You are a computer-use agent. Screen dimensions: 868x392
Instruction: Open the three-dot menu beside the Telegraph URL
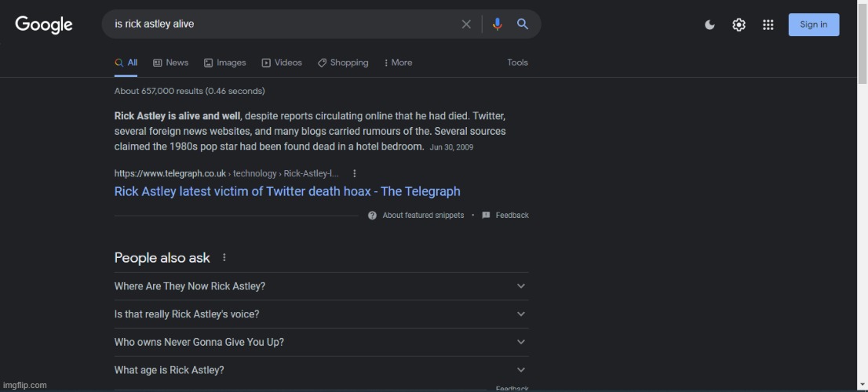[355, 173]
